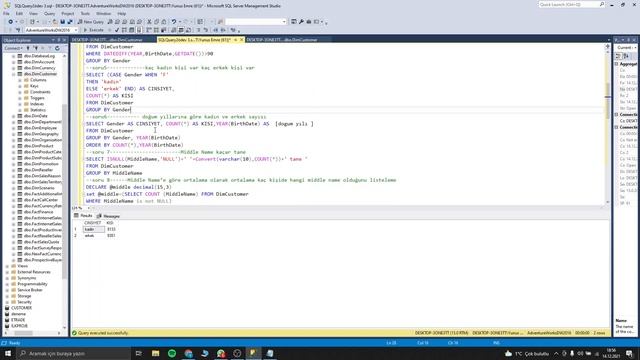Collapse the dbo.DimCustomer table node
The width and height of the screenshot is (640, 360).
[x=13, y=74]
